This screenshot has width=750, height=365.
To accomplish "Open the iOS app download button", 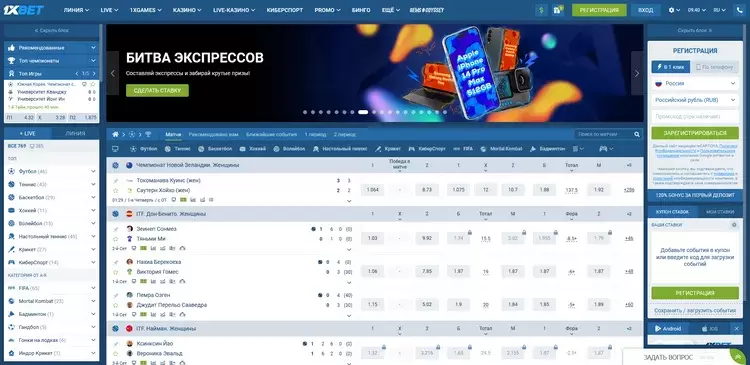I will (x=710, y=329).
